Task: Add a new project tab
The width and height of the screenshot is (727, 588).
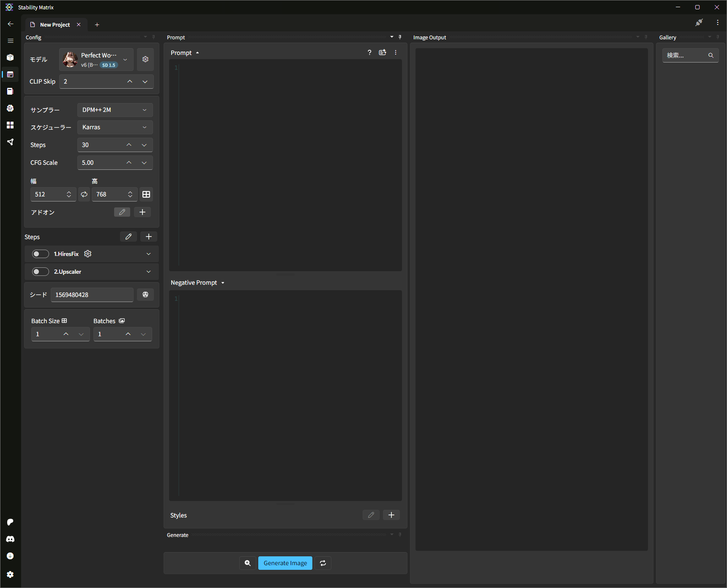Action: coord(97,25)
